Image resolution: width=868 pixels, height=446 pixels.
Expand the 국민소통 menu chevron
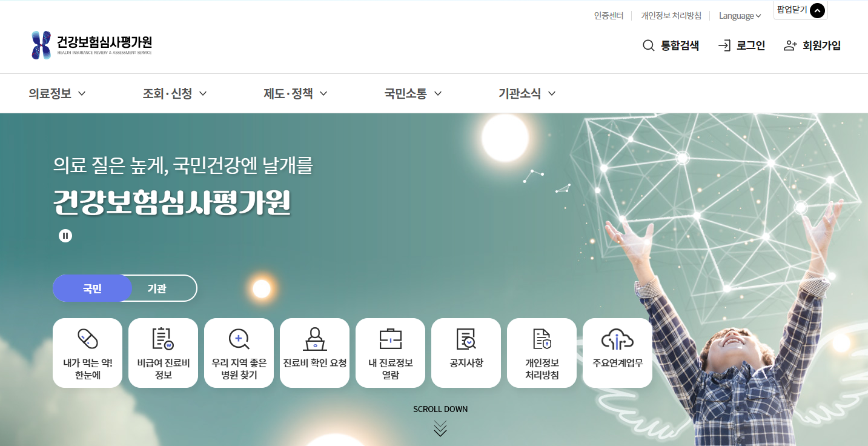(438, 93)
